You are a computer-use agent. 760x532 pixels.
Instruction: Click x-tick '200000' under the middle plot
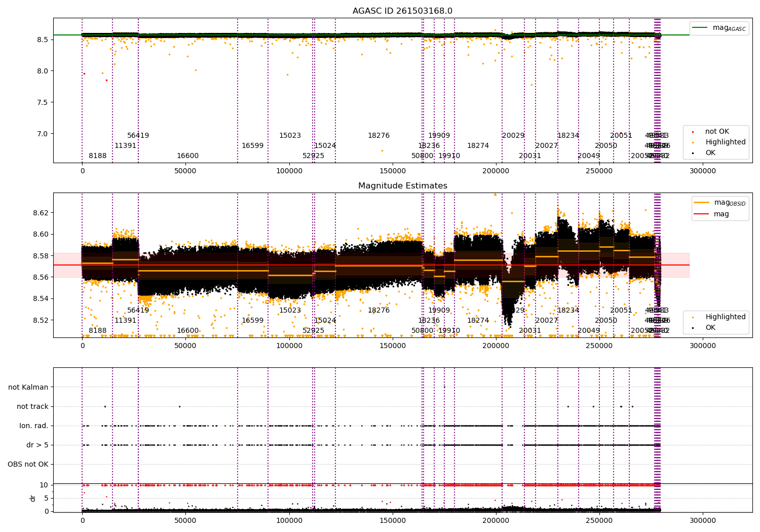496,346
